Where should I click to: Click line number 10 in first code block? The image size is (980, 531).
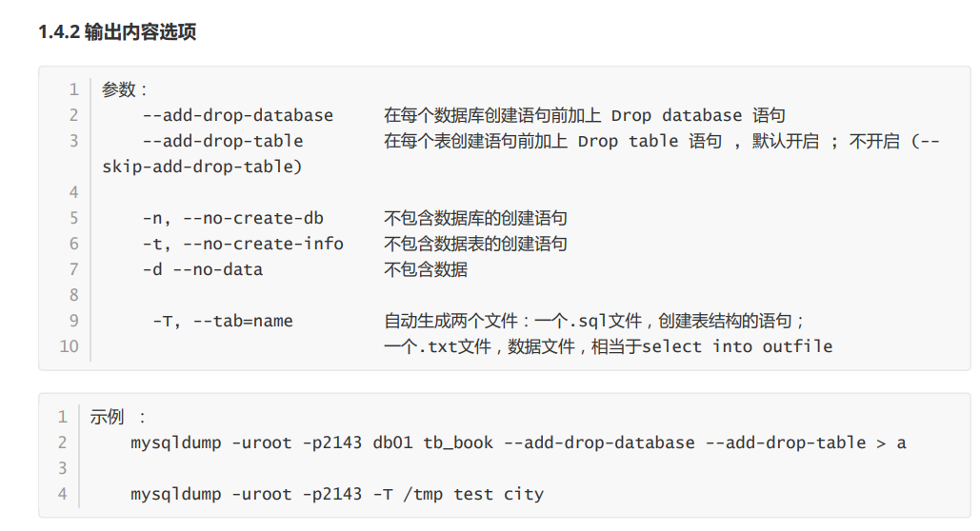pos(69,346)
